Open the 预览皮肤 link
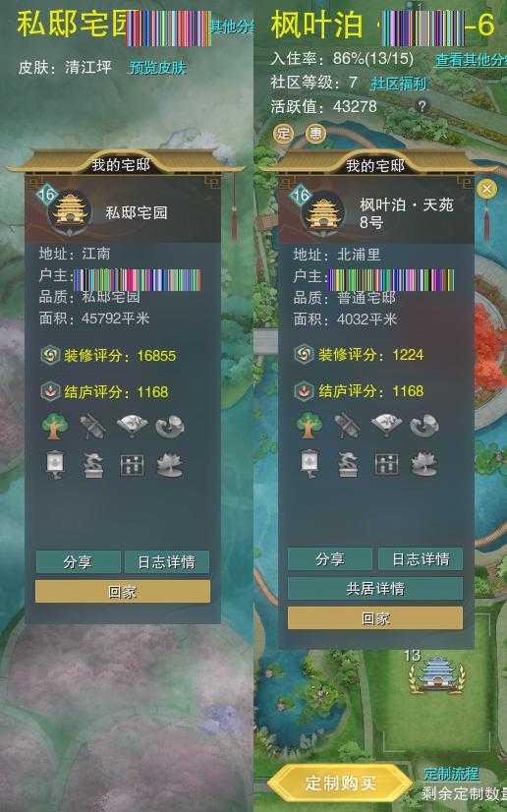Image resolution: width=507 pixels, height=812 pixels. coord(157,67)
